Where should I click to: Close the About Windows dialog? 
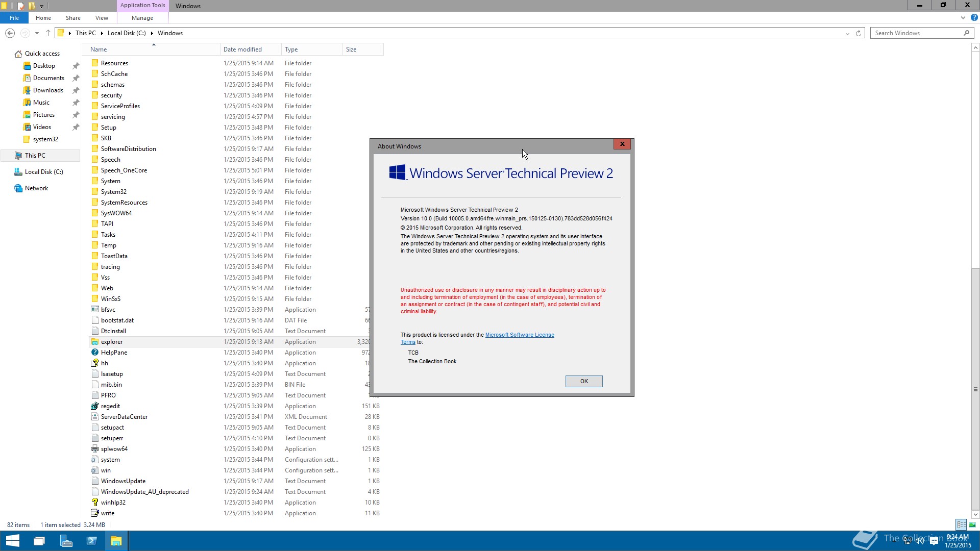tap(622, 144)
